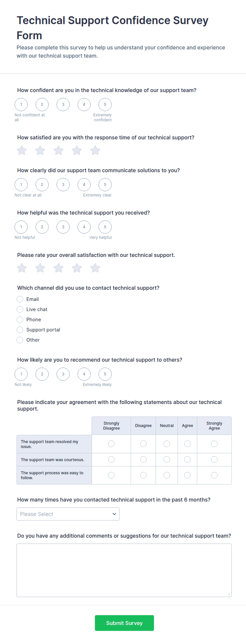The height and width of the screenshot is (644, 246).
Task: Select the second star for overall satisfaction
Action: tap(40, 268)
